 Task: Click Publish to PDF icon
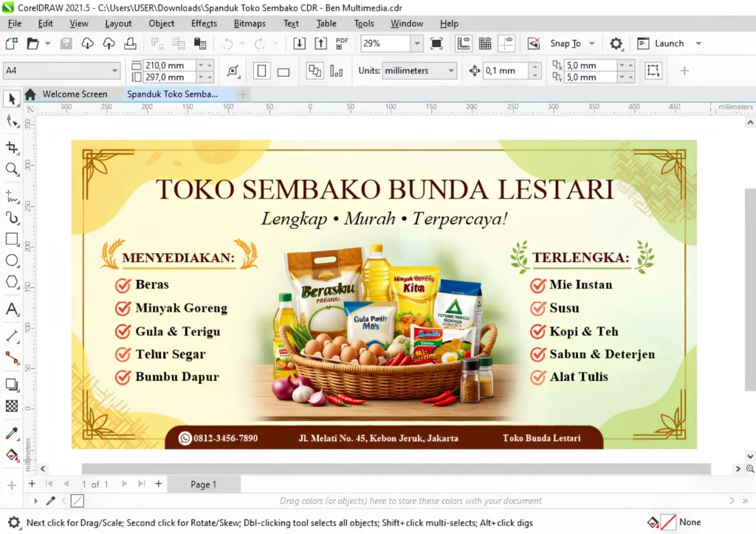tap(342, 44)
